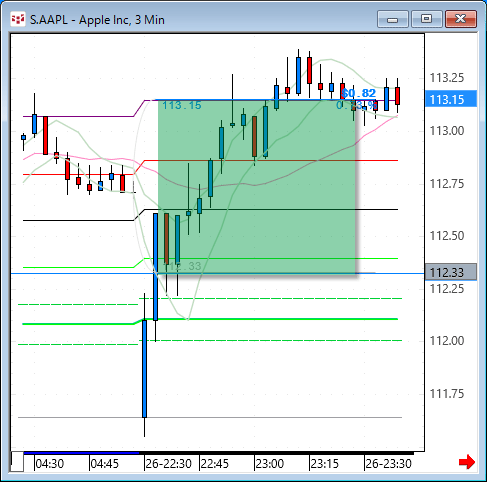Minimize the S.AAPL chart window
This screenshot has width=487, height=482.
(393, 19)
